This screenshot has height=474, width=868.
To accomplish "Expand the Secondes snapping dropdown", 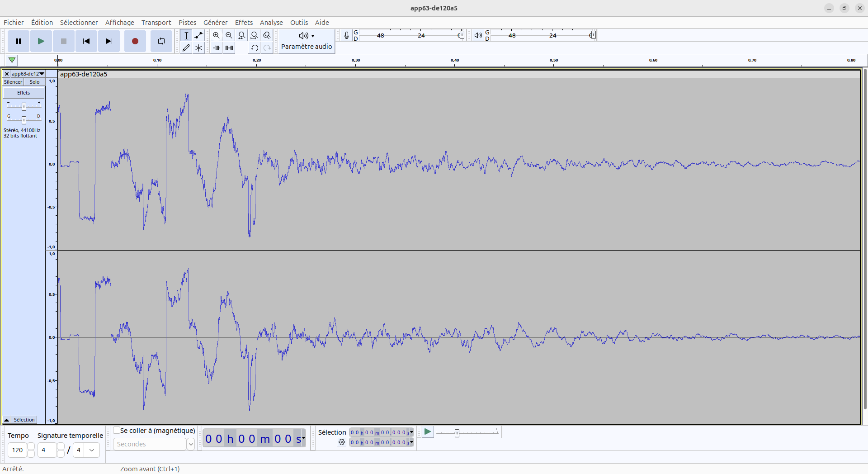I will point(191,444).
